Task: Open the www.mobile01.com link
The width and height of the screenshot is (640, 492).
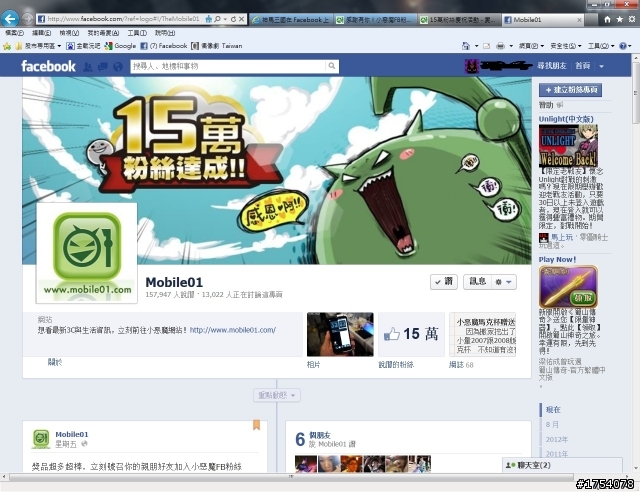Action: coord(233,330)
